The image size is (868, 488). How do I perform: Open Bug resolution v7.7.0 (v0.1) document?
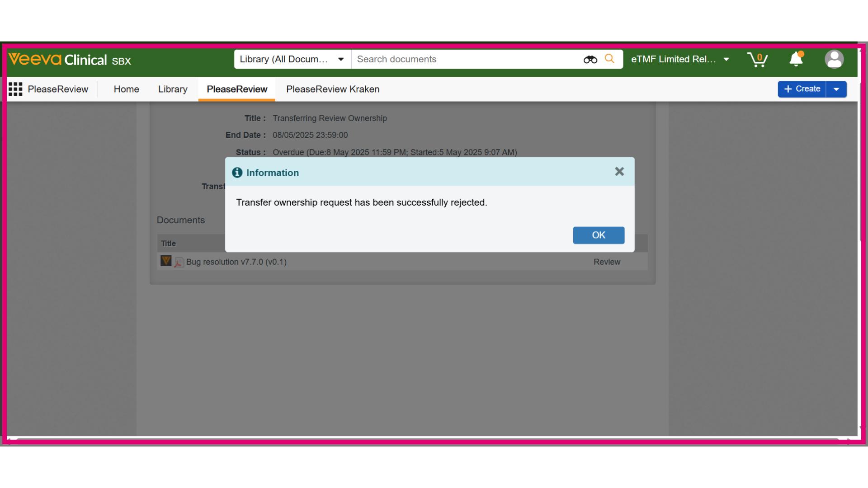pos(236,262)
